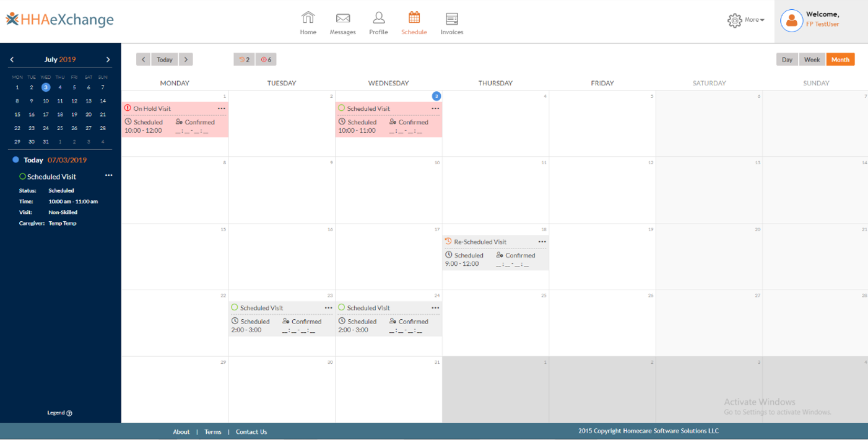Screen dimensions: 868x440
Task: Open options menu of On Hold Visit
Action: pos(222,108)
